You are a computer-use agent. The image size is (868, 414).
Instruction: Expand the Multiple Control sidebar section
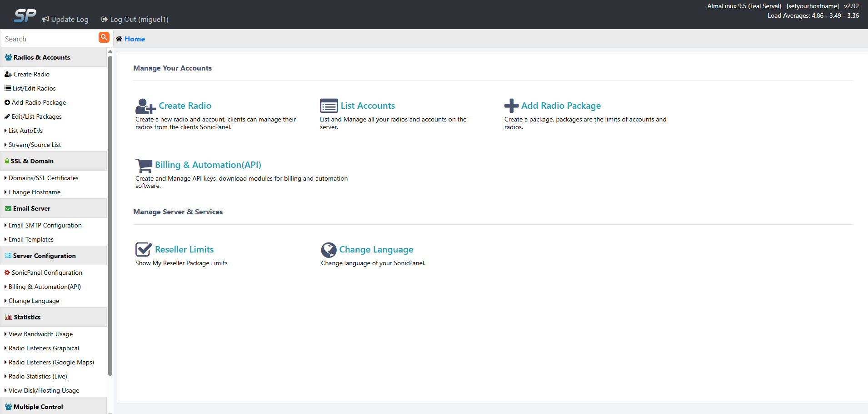[54, 406]
